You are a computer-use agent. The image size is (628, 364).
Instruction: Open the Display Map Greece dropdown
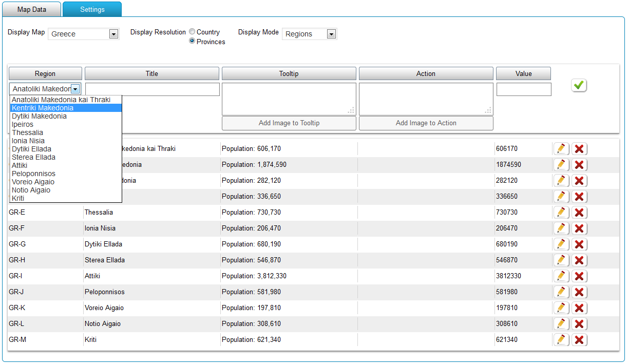click(x=84, y=34)
